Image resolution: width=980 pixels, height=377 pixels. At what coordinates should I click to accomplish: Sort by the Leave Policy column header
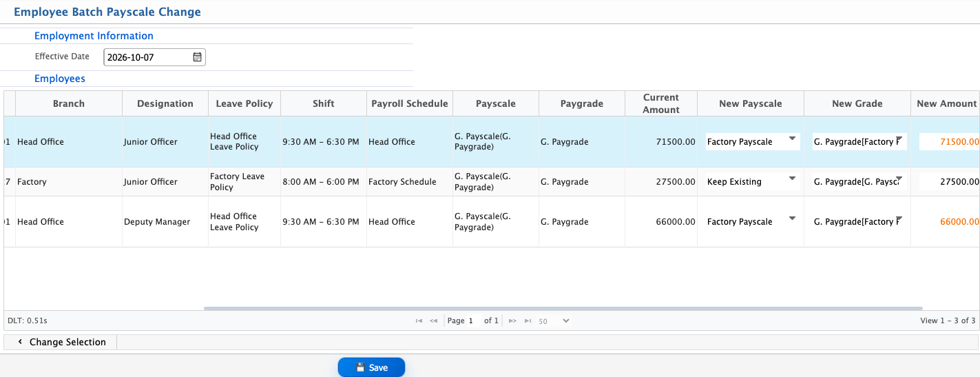[x=244, y=103]
